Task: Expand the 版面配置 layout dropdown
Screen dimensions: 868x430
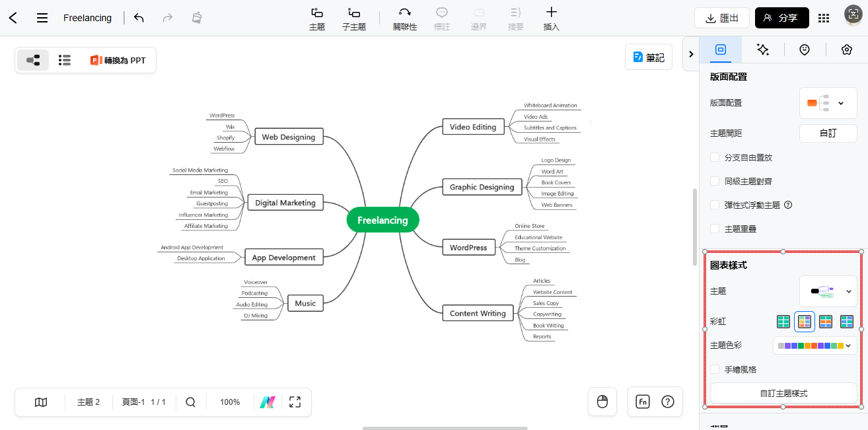Action: click(x=828, y=103)
